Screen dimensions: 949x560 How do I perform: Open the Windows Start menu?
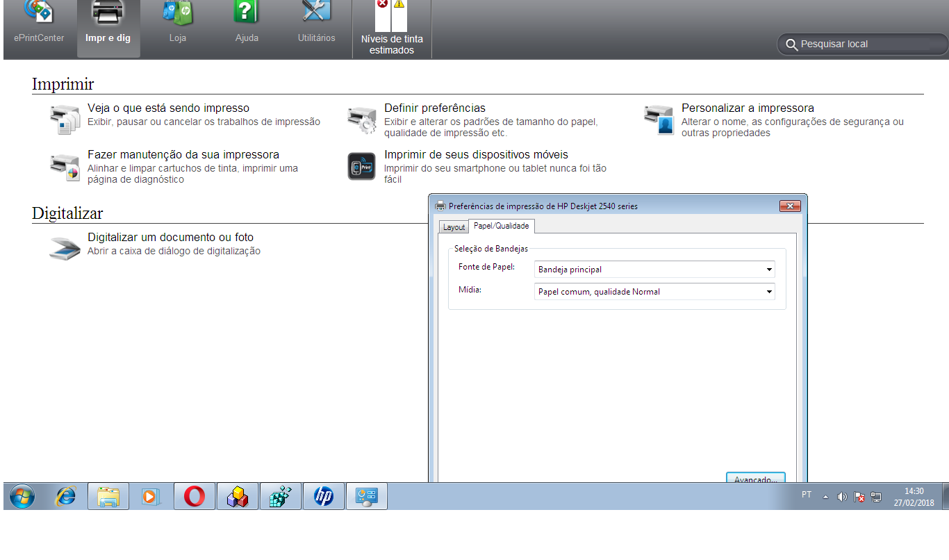22,496
